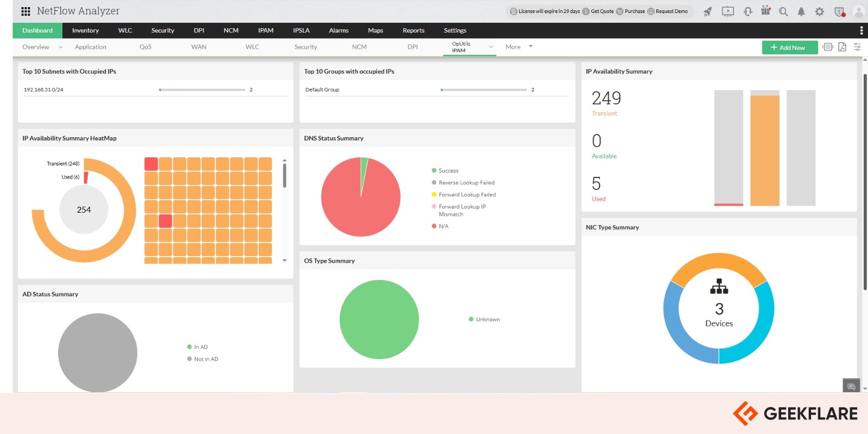Image resolution: width=868 pixels, height=434 pixels.
Task: Click Get Quote link
Action: pos(602,11)
